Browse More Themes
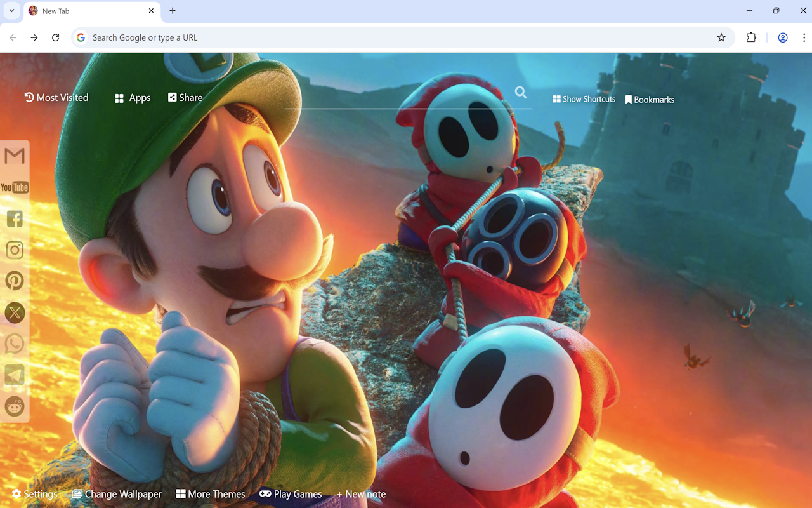 [x=210, y=493]
